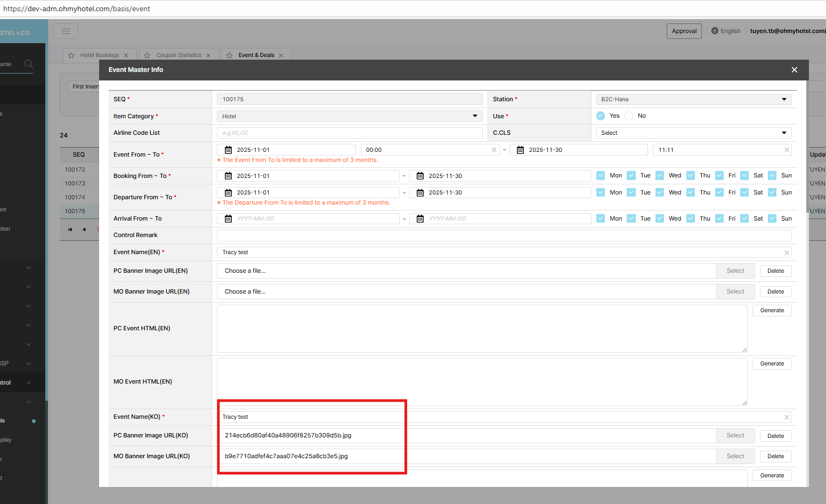
Task: Uncheck Fri in Departure From ~ To row
Action: [719, 192]
